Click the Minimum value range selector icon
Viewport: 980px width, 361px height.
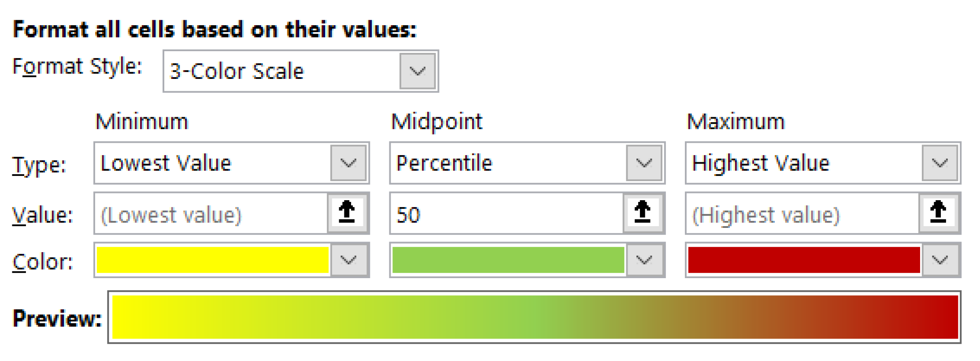[x=347, y=213]
